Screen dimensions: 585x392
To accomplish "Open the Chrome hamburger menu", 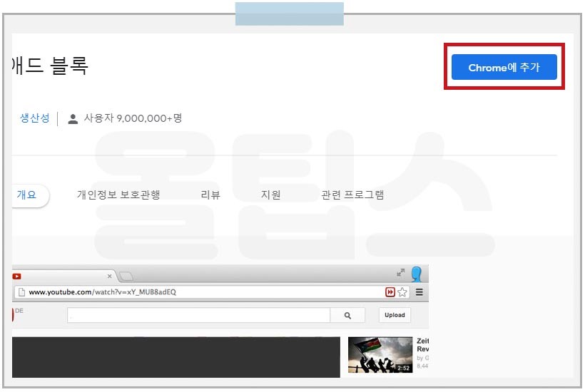I will pyautogui.click(x=419, y=292).
